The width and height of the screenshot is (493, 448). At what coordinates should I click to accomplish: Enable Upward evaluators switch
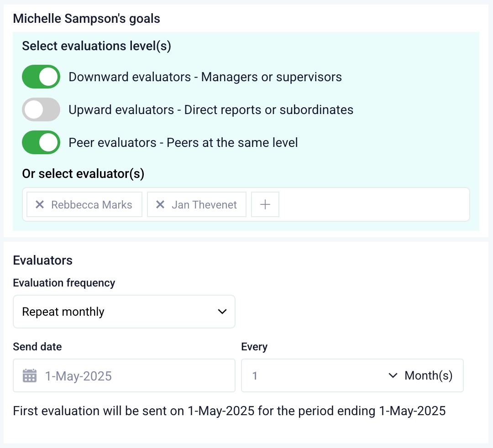coord(41,109)
